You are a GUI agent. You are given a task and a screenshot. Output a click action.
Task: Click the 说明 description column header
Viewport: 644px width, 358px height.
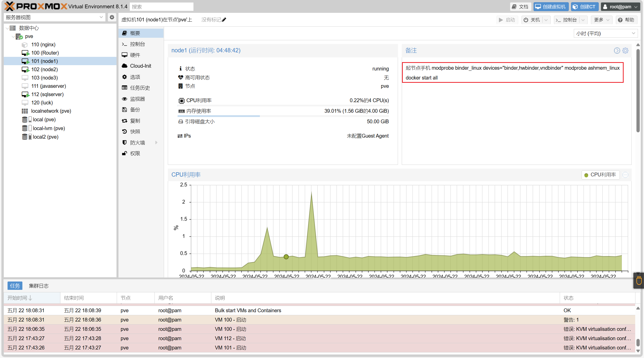[x=385, y=298]
